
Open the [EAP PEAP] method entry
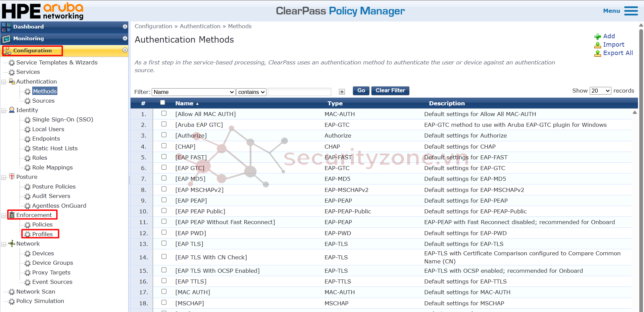click(191, 201)
